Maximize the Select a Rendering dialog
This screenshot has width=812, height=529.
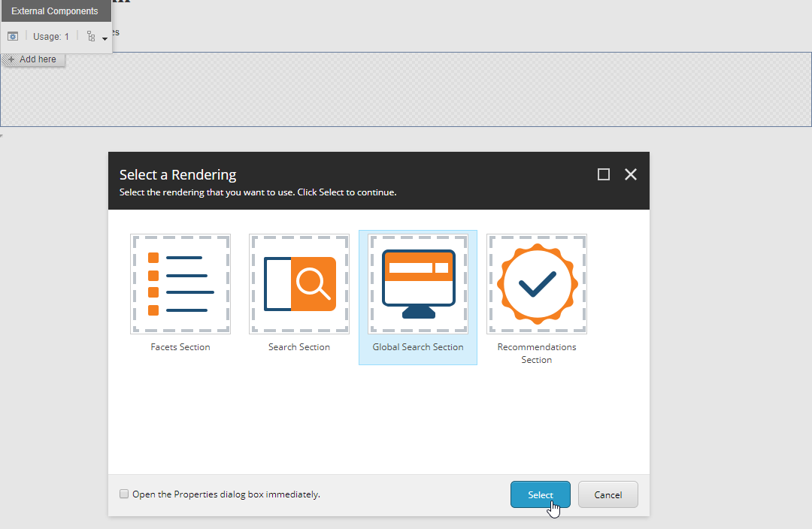tap(603, 174)
